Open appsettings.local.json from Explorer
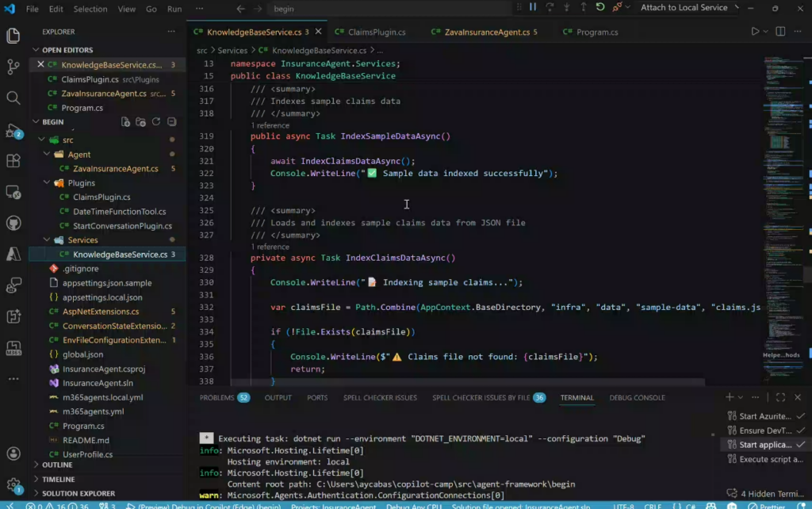The height and width of the screenshot is (509, 812). 102,297
